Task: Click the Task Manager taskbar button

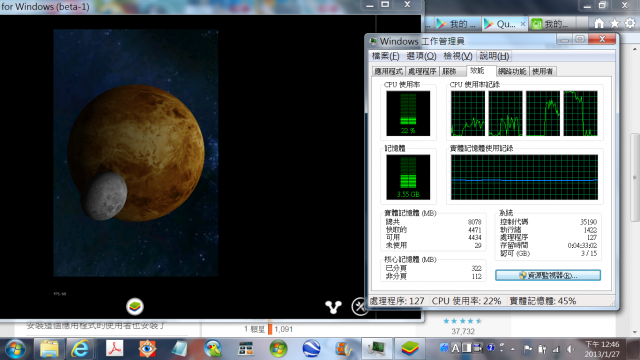Action: tap(376, 349)
